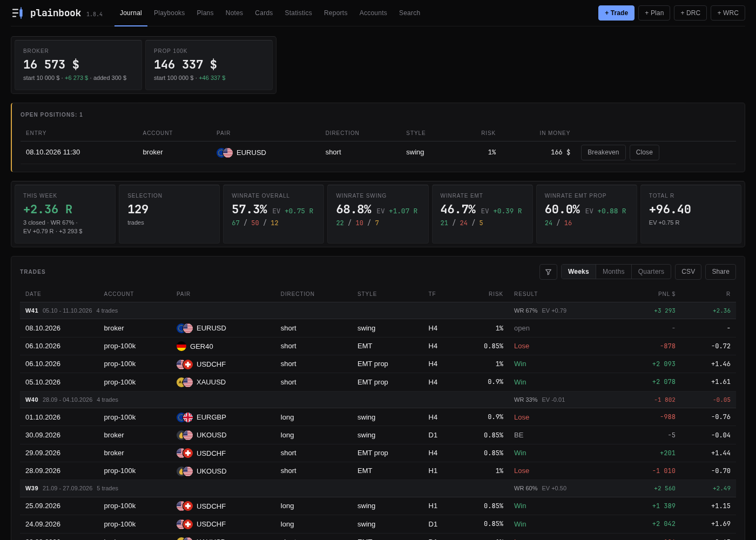Click the EURGBP flag icon
756x540 pixels.
coord(185,417)
